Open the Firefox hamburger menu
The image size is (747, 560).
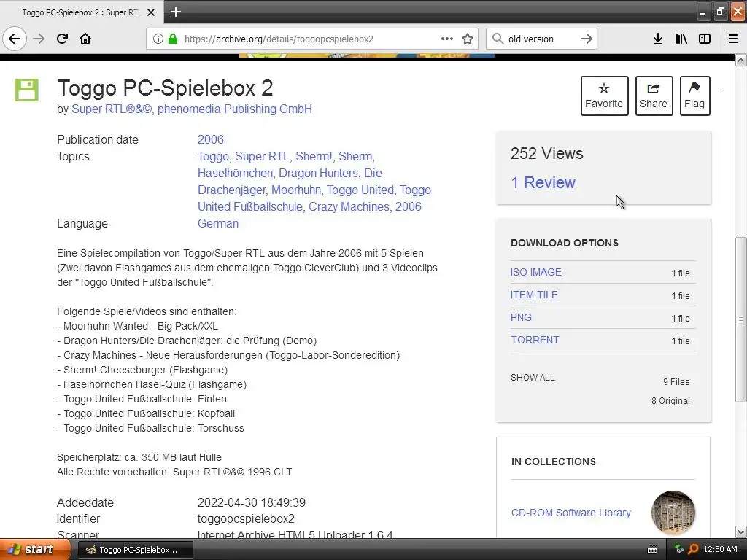click(733, 39)
